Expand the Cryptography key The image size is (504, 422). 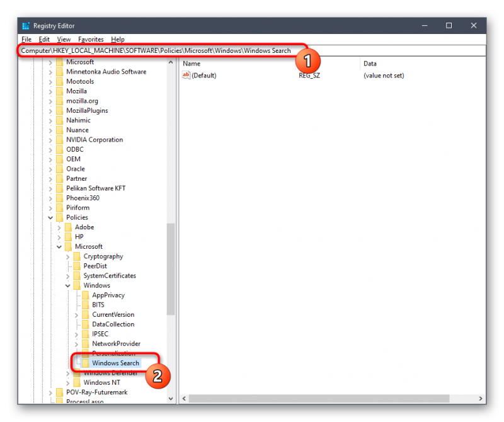click(x=68, y=257)
